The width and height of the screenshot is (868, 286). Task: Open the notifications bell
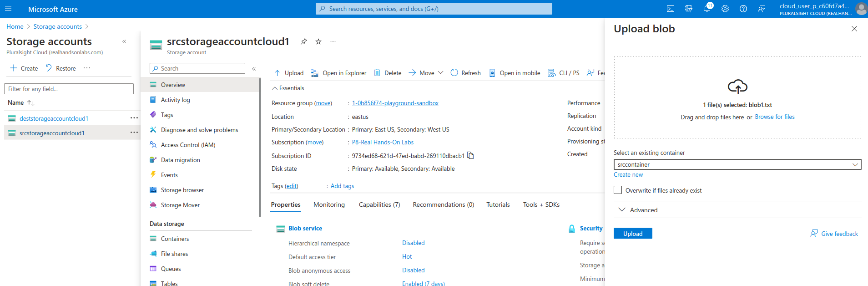point(707,9)
